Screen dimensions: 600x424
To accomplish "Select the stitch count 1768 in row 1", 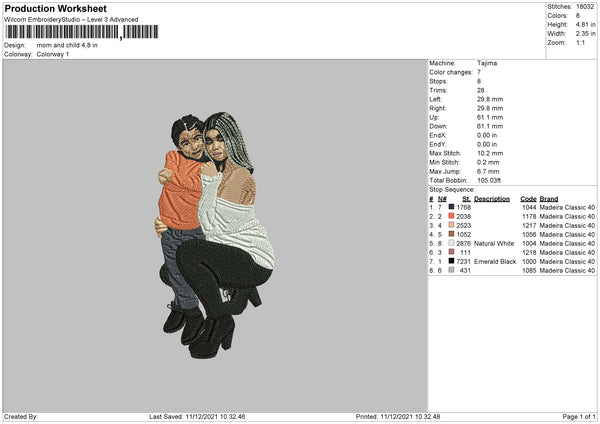I will coord(463,207).
